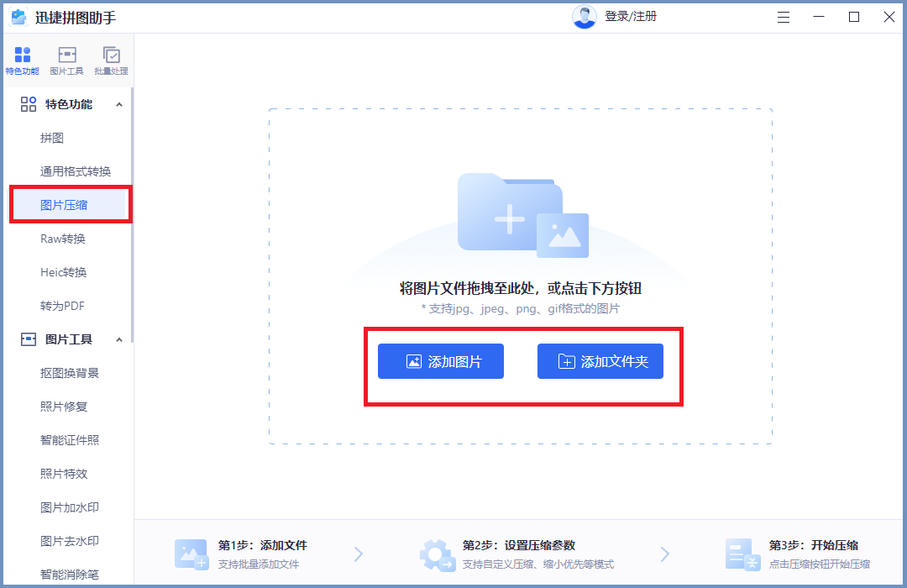Select 图片压缩 in the sidebar
The width and height of the screenshot is (907, 588).
click(x=70, y=205)
